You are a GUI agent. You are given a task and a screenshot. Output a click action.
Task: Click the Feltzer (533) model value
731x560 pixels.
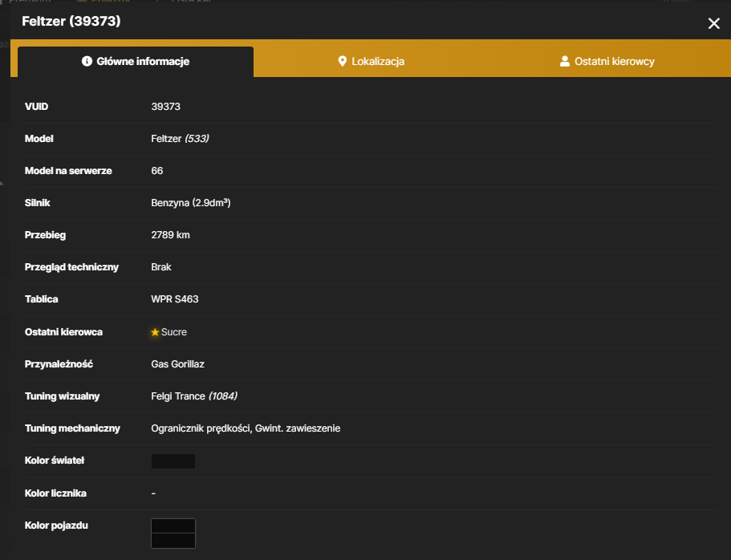pos(180,139)
